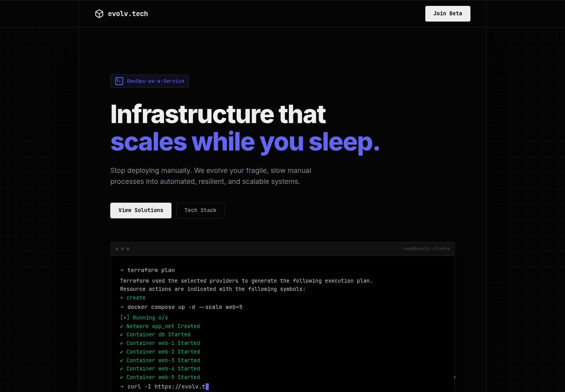Open View Solutions
This screenshot has width=565, height=392.
point(141,211)
